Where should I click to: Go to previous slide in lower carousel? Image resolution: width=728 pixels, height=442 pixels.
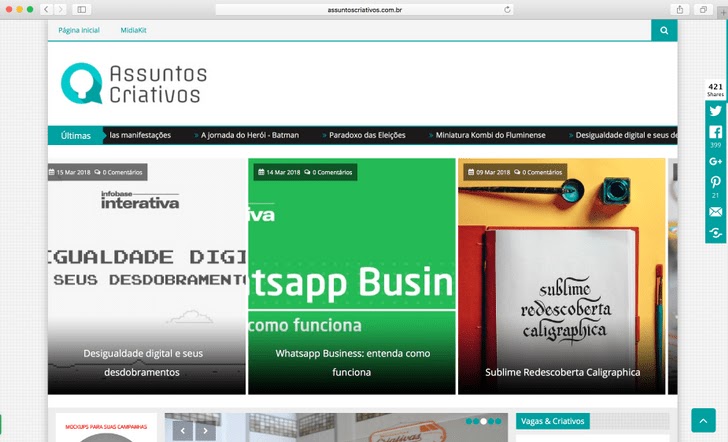pyautogui.click(x=182, y=431)
